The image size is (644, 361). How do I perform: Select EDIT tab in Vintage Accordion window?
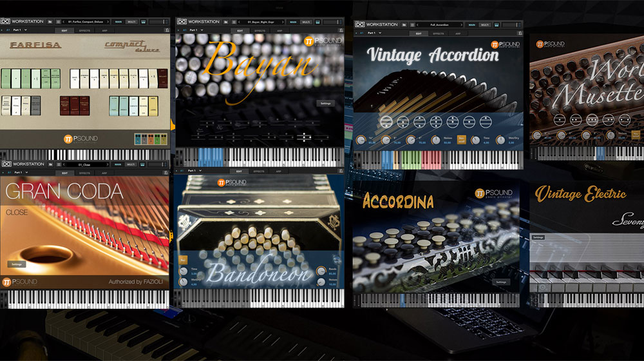click(419, 34)
